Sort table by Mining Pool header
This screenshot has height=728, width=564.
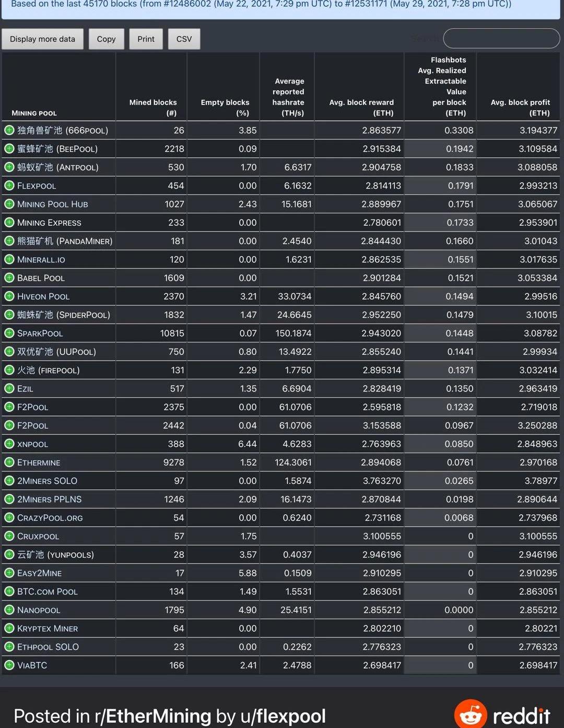coord(34,113)
